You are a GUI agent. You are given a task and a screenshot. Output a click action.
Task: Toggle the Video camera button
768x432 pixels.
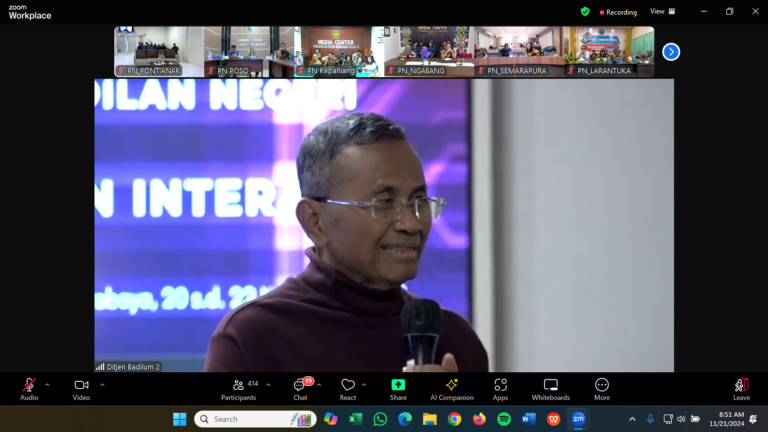pos(81,386)
